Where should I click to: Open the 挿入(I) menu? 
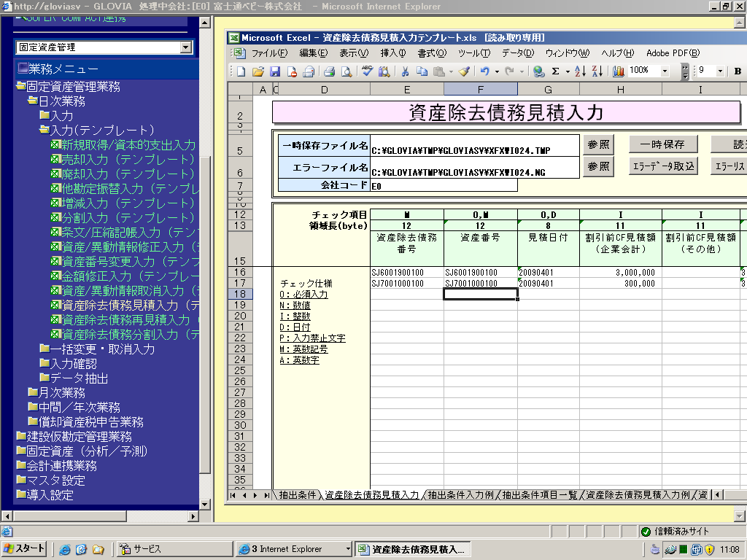[393, 53]
